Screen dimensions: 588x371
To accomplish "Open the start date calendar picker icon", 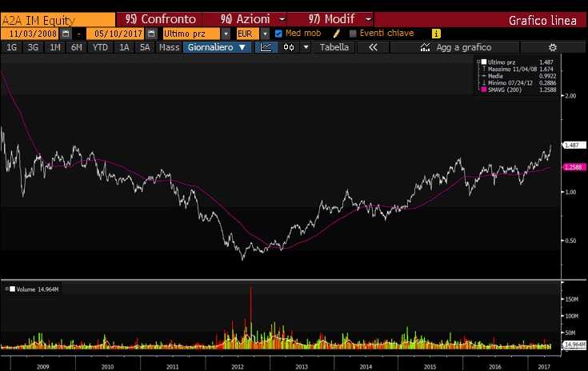I will (66, 34).
